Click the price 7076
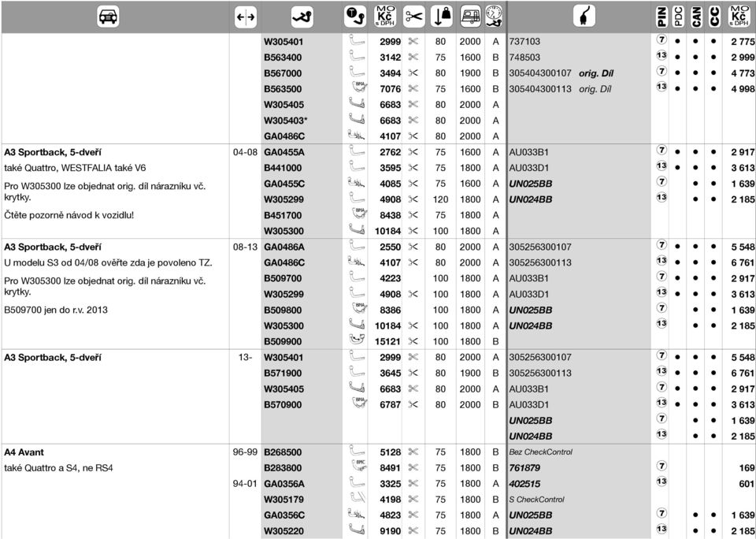The image size is (756, 539). [390, 89]
